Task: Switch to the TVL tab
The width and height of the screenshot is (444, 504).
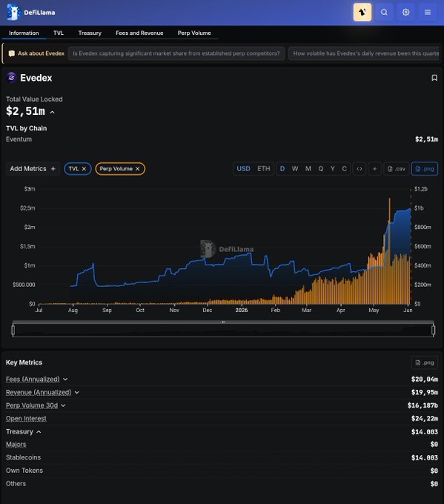Action: pyautogui.click(x=59, y=33)
